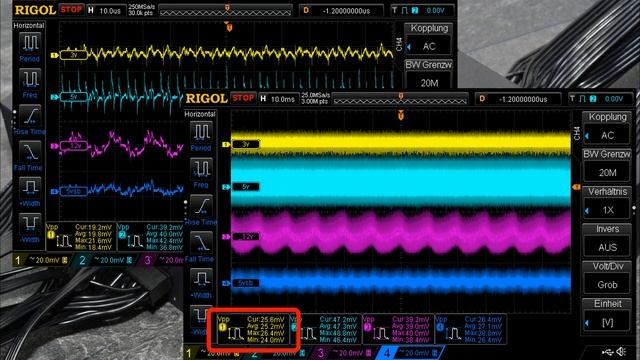The height and width of the screenshot is (360, 640).
Task: Select channel 4 tab in front scope
Action: click(x=410, y=353)
